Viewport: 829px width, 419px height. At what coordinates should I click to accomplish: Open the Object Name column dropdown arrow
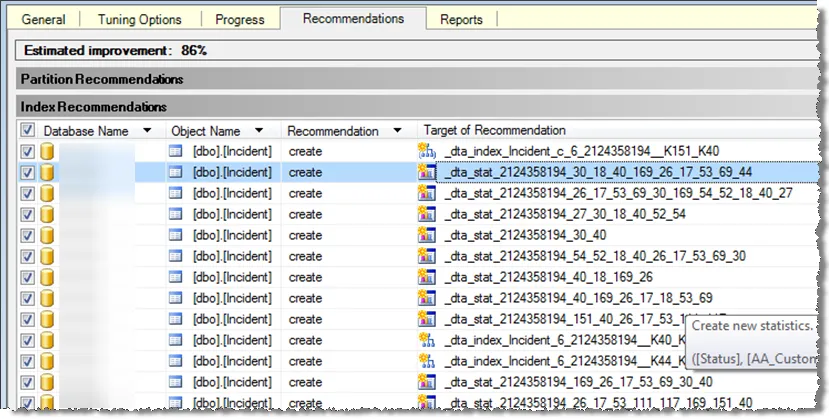[259, 131]
